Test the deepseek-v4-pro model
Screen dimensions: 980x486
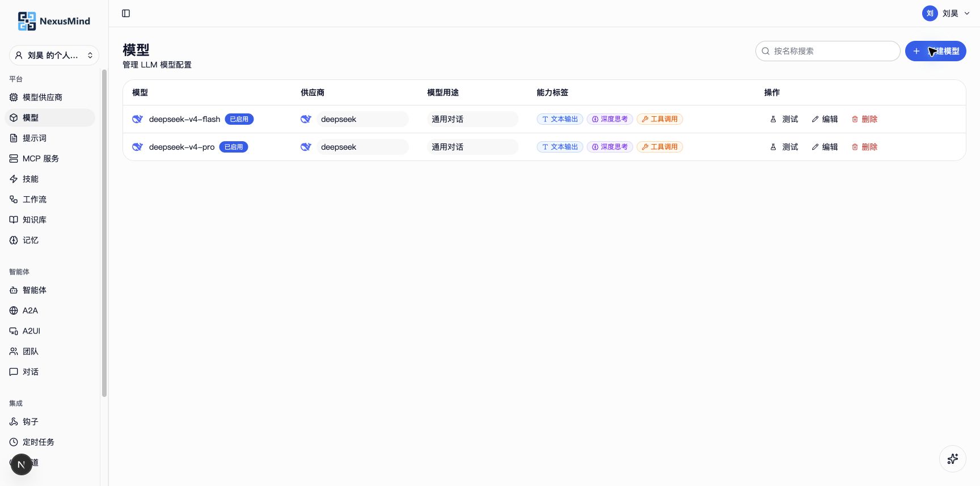[784, 147]
